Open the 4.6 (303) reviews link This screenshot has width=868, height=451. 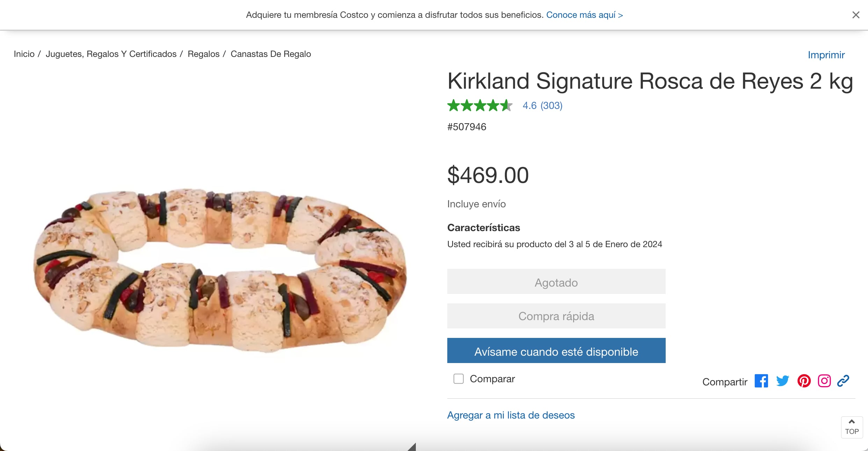point(542,105)
